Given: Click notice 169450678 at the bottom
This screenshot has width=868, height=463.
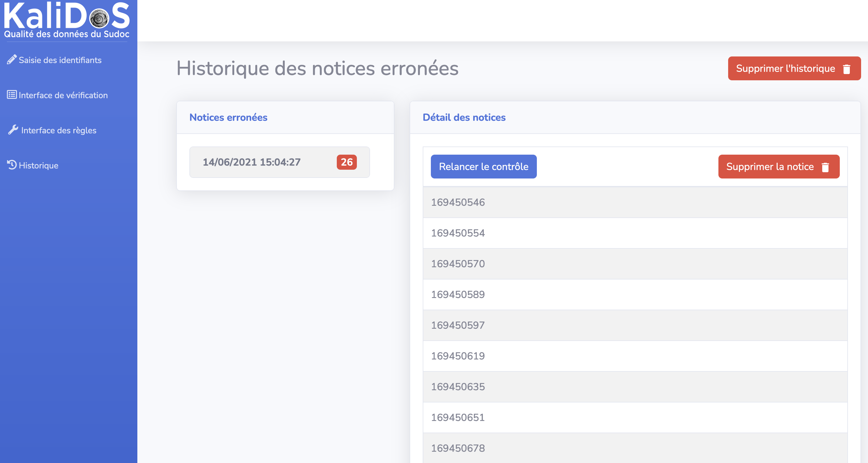Looking at the screenshot, I should 458,448.
